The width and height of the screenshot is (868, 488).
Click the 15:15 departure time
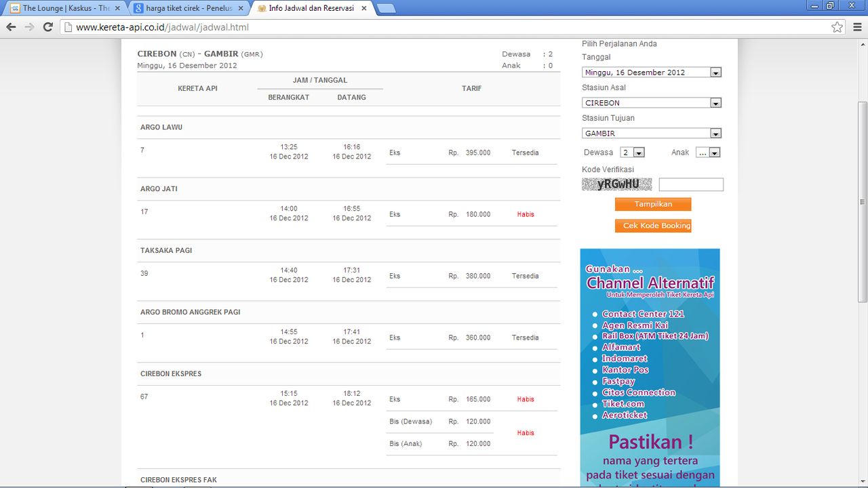[x=289, y=394]
